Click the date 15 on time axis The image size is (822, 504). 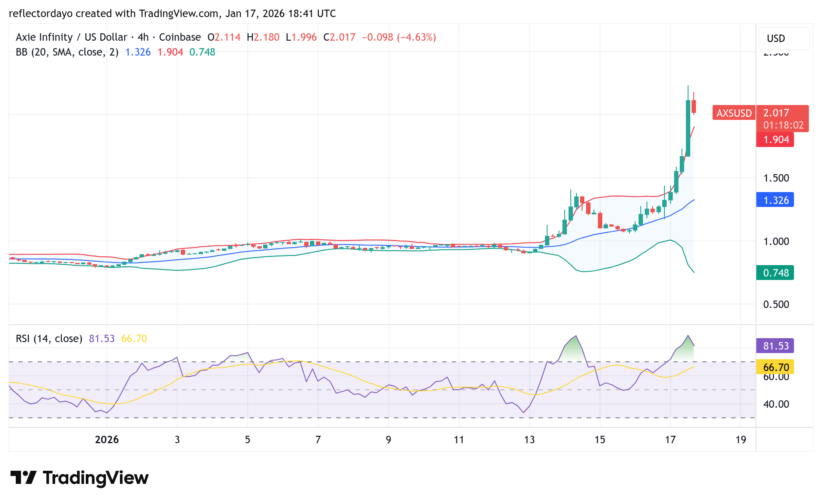point(600,440)
